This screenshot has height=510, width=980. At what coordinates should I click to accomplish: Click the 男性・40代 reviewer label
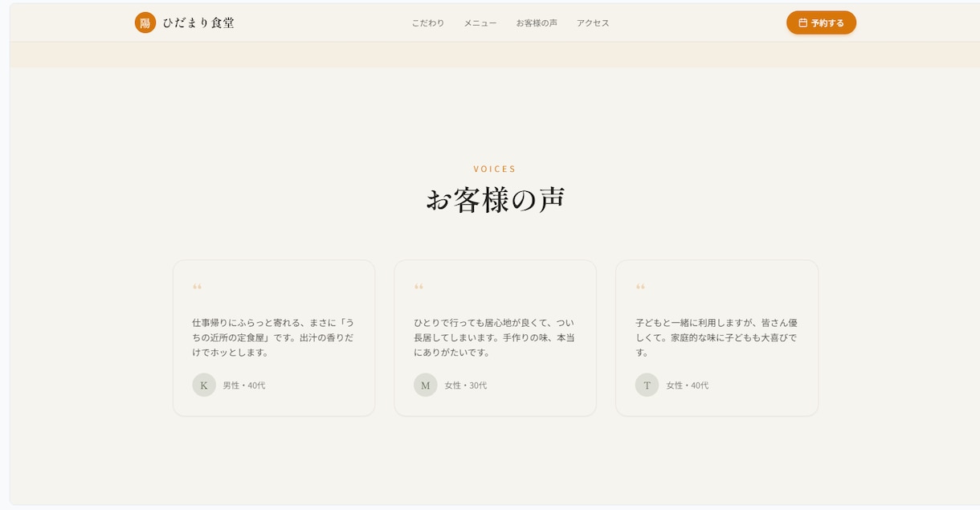(x=244, y=386)
